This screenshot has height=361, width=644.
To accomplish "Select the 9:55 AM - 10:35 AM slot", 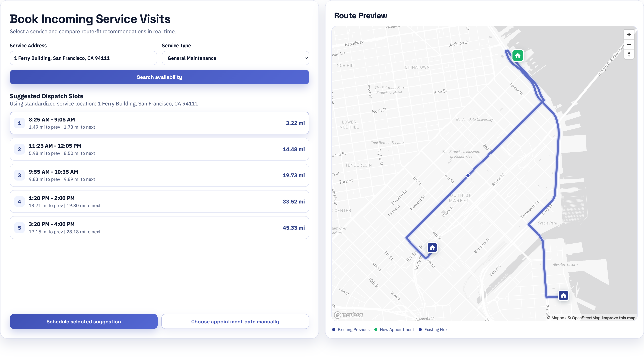I will tap(159, 175).
